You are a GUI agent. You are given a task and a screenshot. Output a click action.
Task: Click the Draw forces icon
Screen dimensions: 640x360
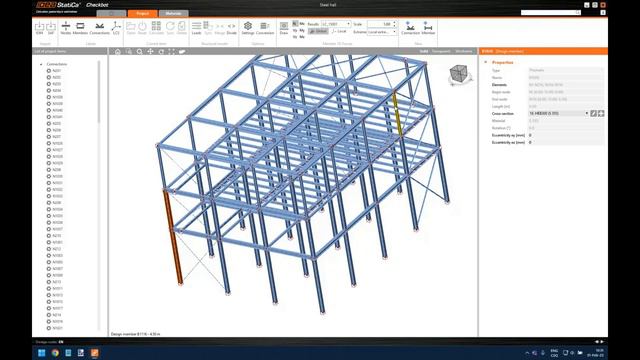coord(284,28)
